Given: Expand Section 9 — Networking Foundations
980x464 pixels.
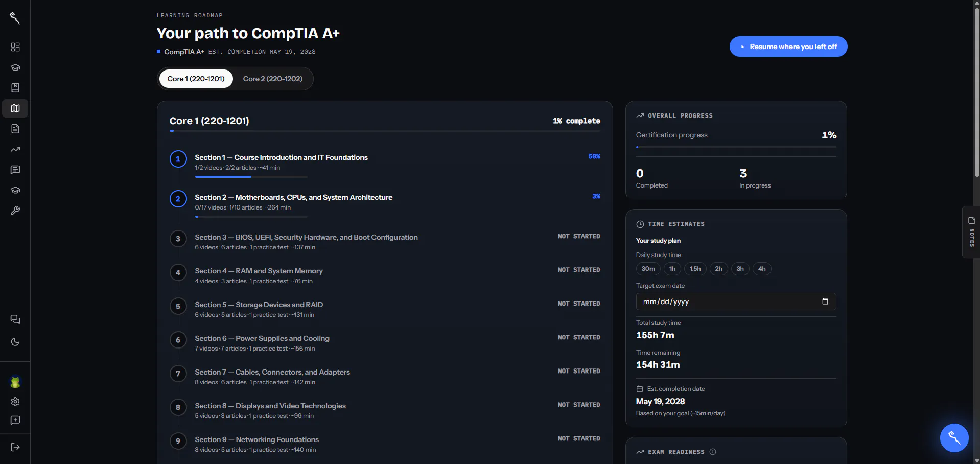Looking at the screenshot, I should 385,444.
